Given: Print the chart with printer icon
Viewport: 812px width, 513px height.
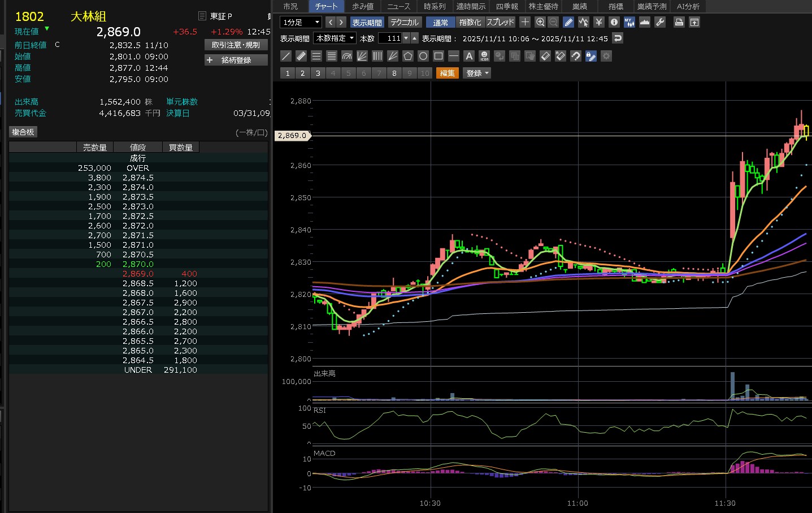Looking at the screenshot, I should click(x=679, y=22).
